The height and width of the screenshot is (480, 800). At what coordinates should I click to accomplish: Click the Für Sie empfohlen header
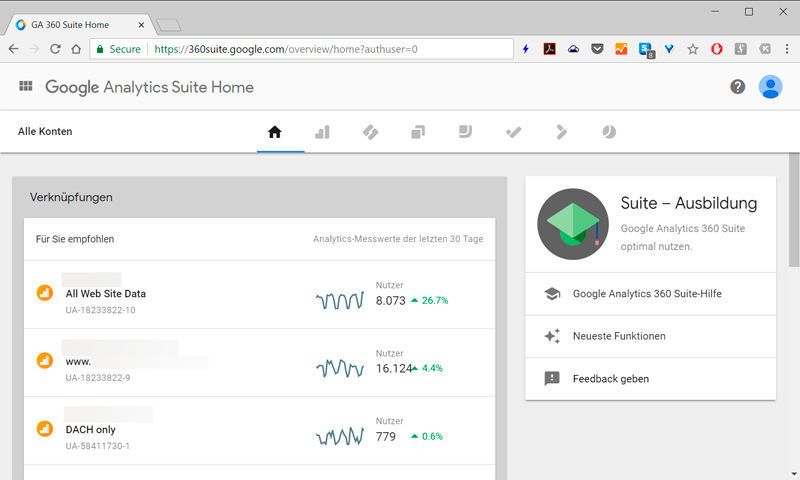click(x=75, y=239)
